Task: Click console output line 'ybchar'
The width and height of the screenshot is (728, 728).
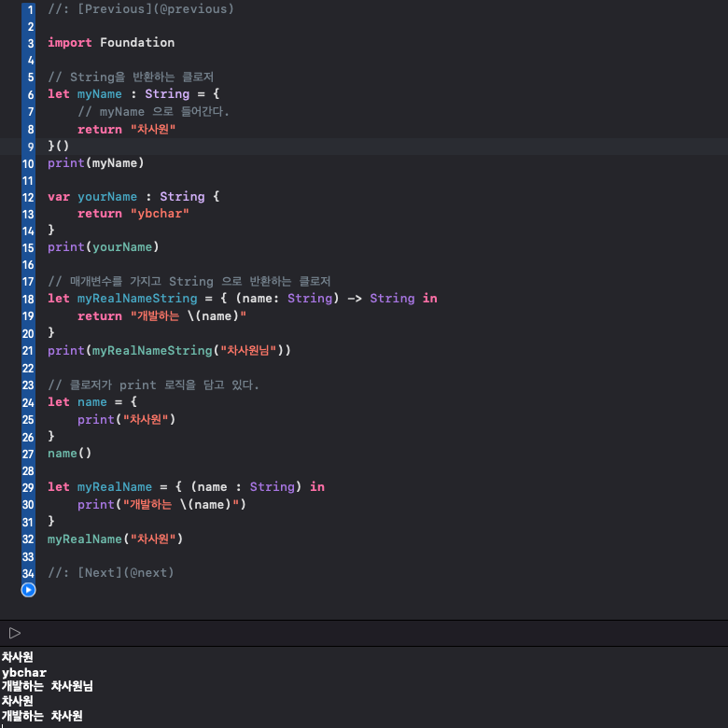Action: tap(24, 673)
